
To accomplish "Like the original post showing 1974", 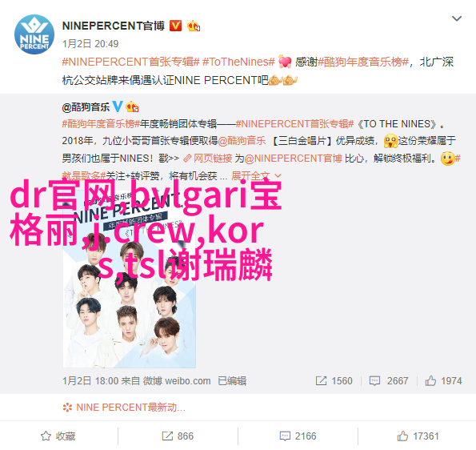I will [443, 380].
